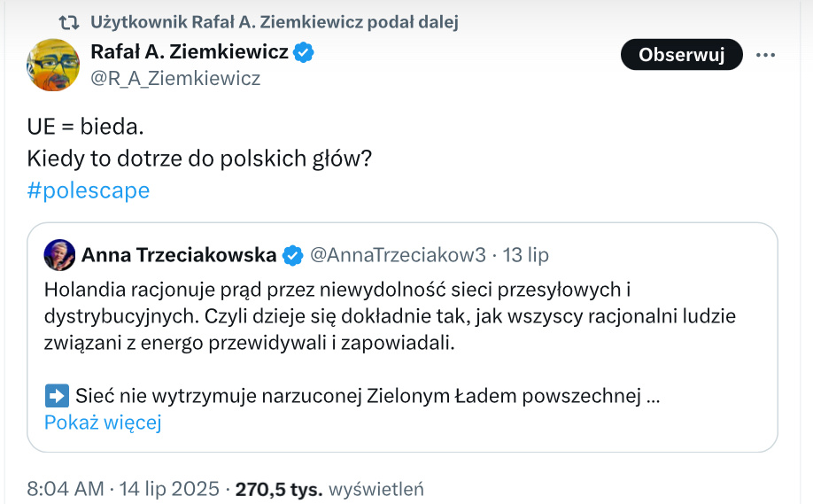The image size is (813, 504).
Task: Expand the quote with 'Pokaż więcej'
Action: coord(103,422)
